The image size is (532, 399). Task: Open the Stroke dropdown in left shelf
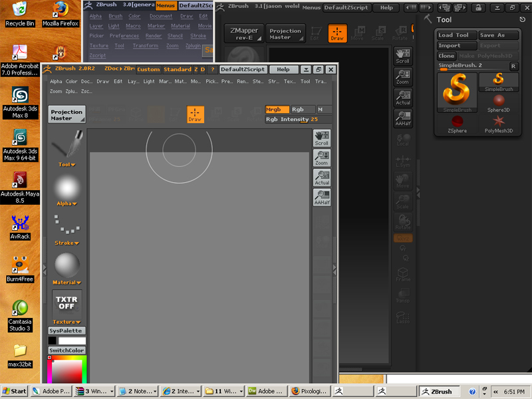[66, 243]
